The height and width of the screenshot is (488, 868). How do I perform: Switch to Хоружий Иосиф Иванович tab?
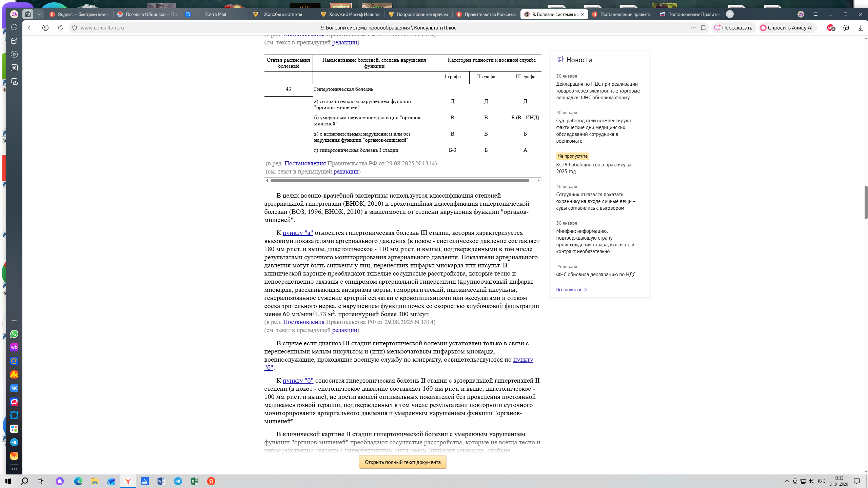tap(351, 14)
